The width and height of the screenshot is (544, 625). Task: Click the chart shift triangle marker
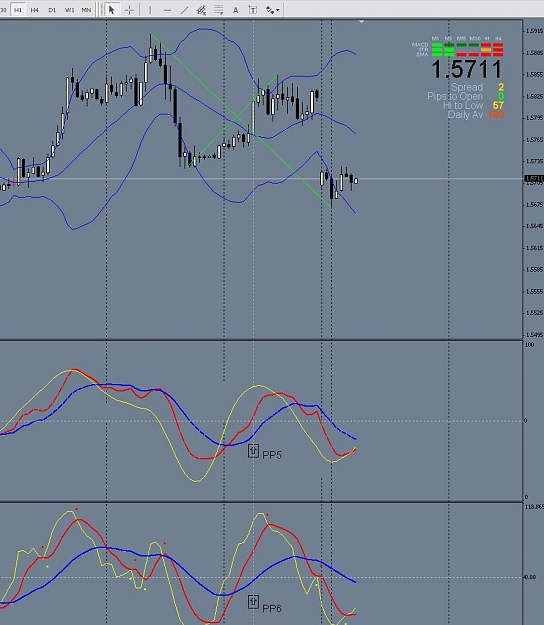[x=361, y=22]
